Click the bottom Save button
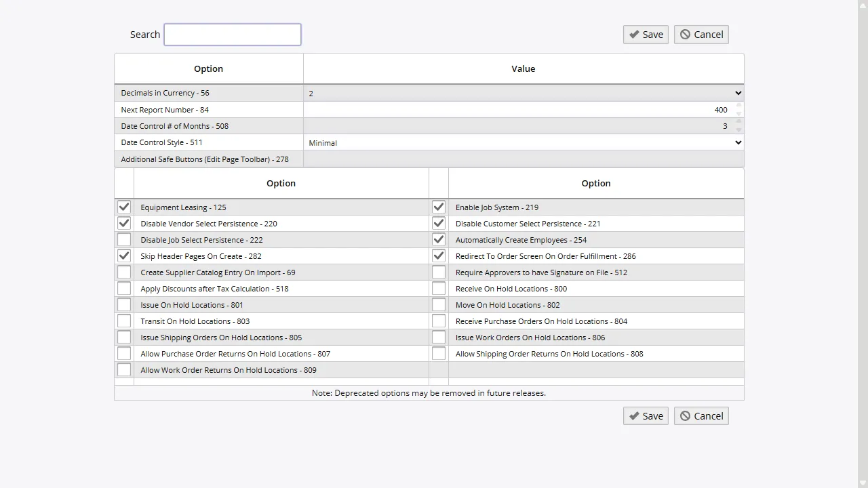 point(645,415)
